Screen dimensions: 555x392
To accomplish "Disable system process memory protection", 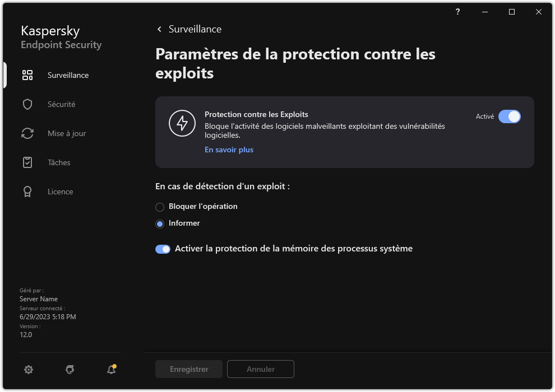I will [163, 249].
